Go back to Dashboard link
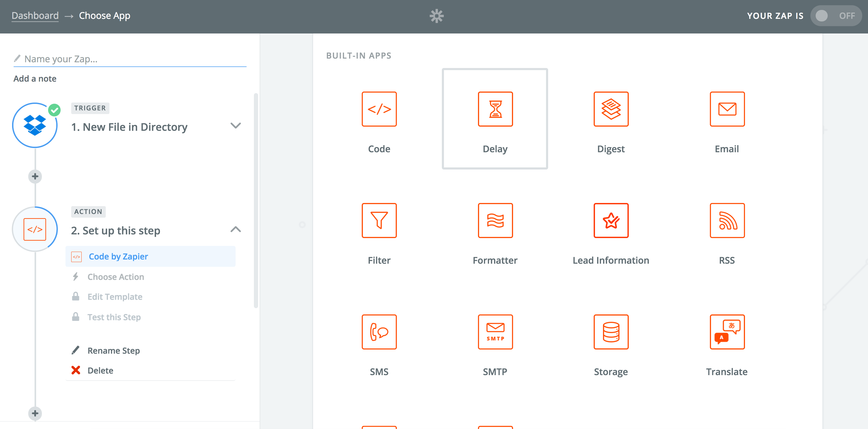The image size is (868, 429). pos(35,16)
